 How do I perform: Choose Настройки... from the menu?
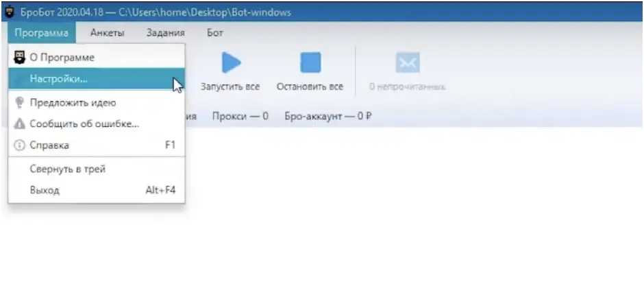pos(97,79)
